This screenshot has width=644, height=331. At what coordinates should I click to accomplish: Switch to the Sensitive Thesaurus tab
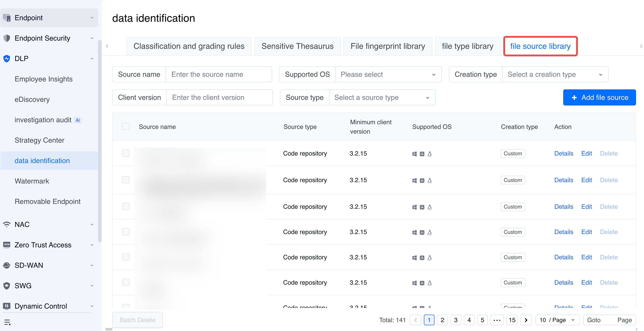point(297,46)
